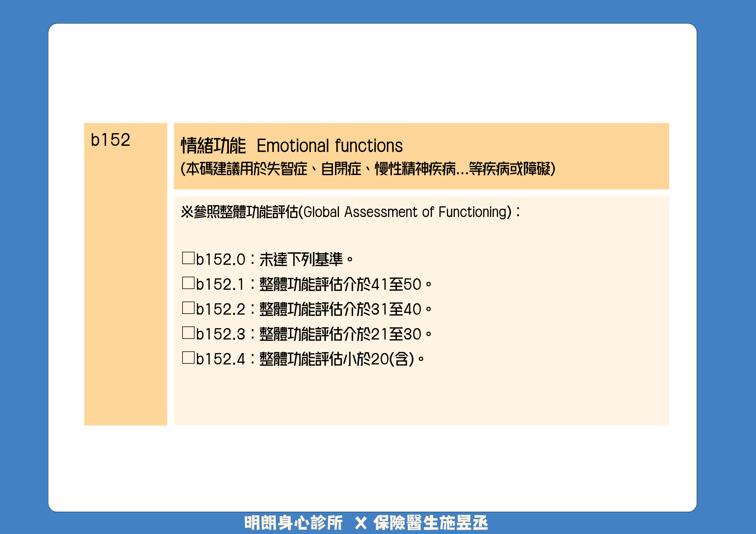Screen dimensions: 756x534
Task: Mark the b152.3 checkbox
Action: (x=188, y=333)
